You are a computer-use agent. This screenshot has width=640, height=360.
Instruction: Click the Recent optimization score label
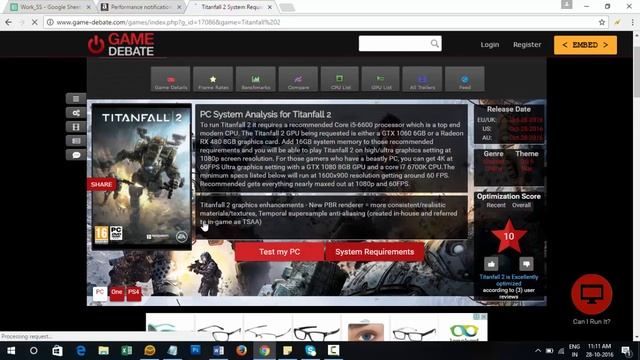(496, 205)
